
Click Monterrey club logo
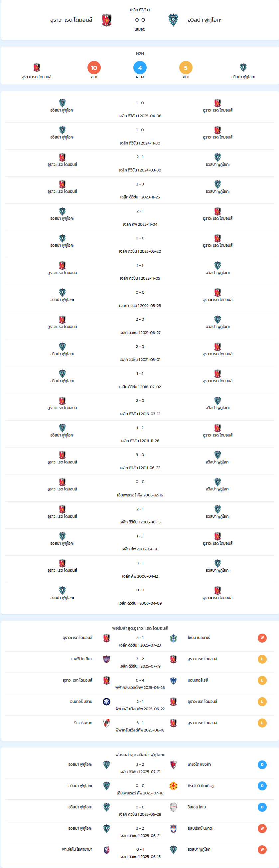point(173,680)
